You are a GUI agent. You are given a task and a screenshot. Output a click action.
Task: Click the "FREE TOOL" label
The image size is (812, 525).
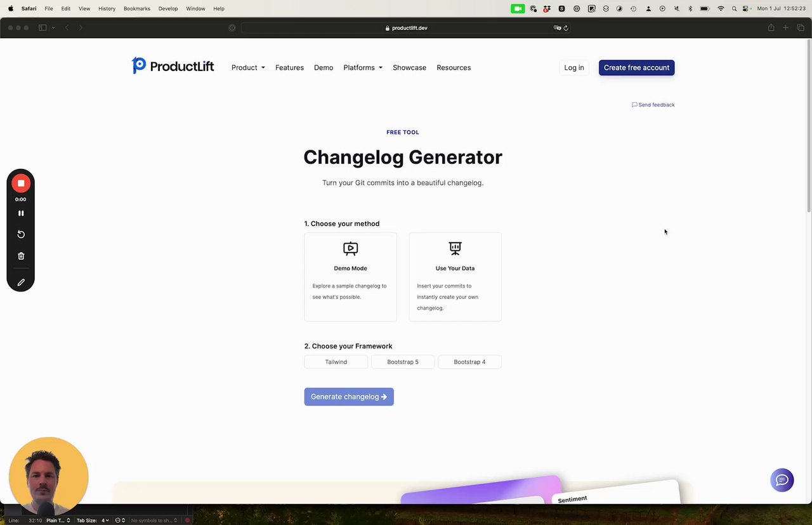[403, 132]
